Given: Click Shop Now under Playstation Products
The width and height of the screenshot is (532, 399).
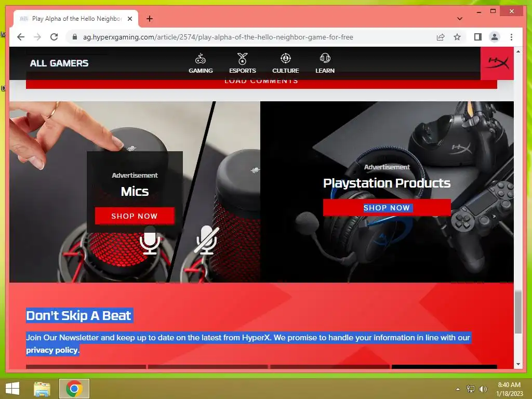Looking at the screenshot, I should (x=387, y=207).
